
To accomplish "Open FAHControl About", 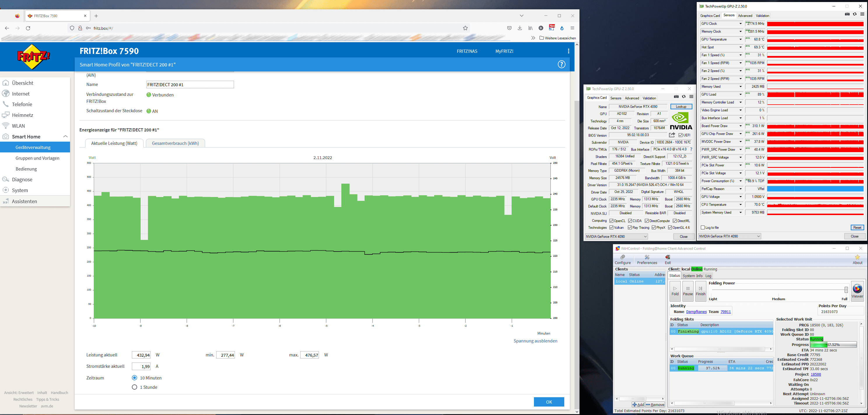I will coord(857,259).
